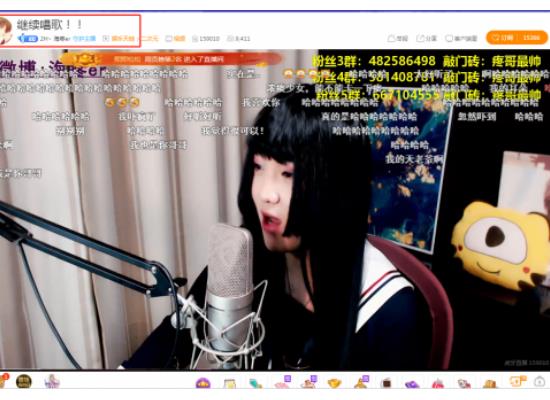
Task: Click the character avatar icon at bottom left
Action: 52,381
